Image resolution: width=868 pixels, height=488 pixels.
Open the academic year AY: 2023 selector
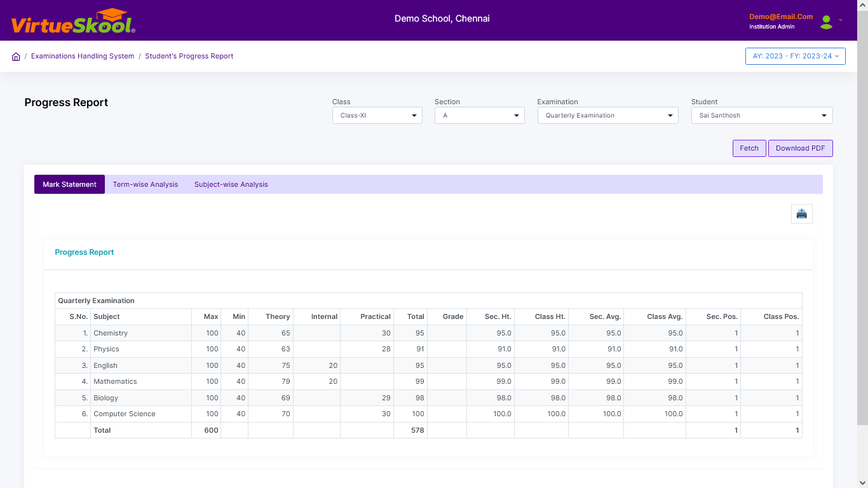point(796,56)
